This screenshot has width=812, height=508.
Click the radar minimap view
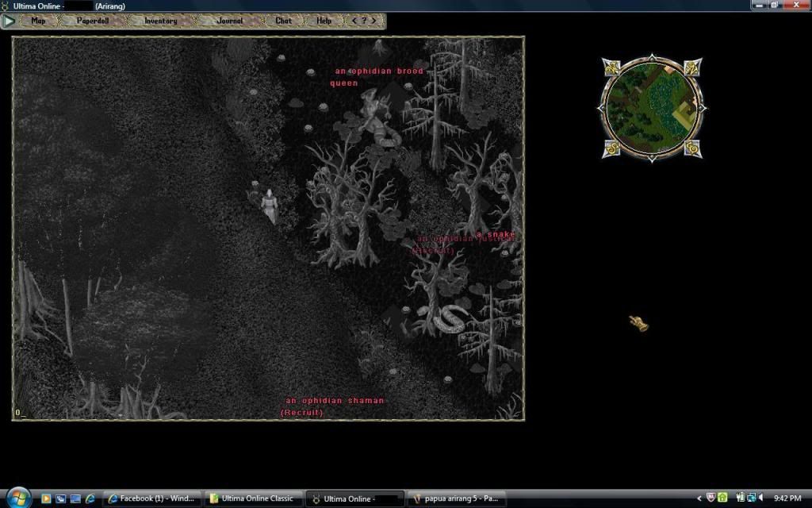[652, 108]
